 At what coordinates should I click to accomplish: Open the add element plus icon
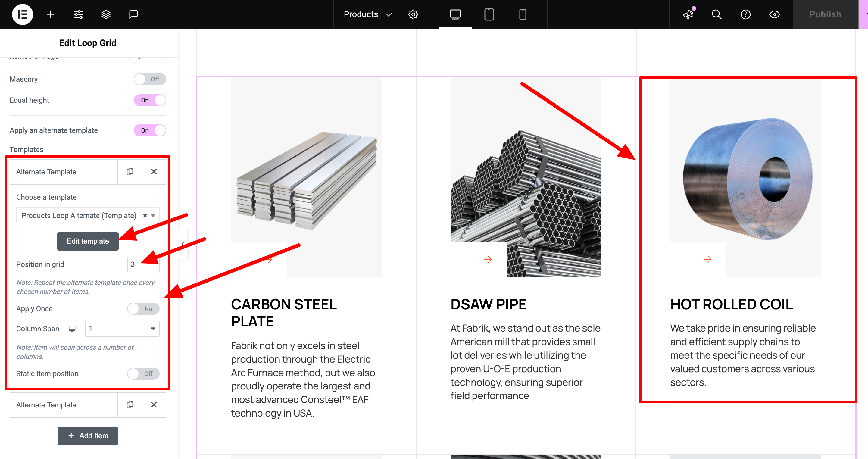click(x=50, y=14)
